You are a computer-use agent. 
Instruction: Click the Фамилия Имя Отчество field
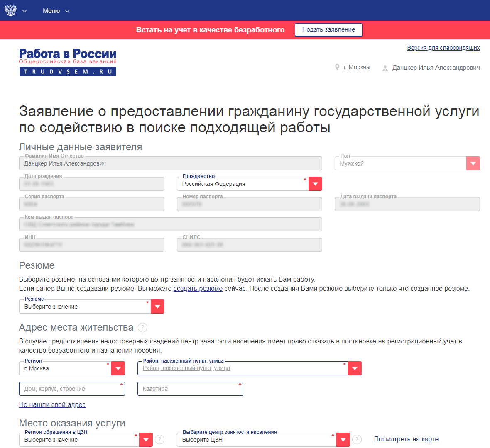tap(171, 163)
